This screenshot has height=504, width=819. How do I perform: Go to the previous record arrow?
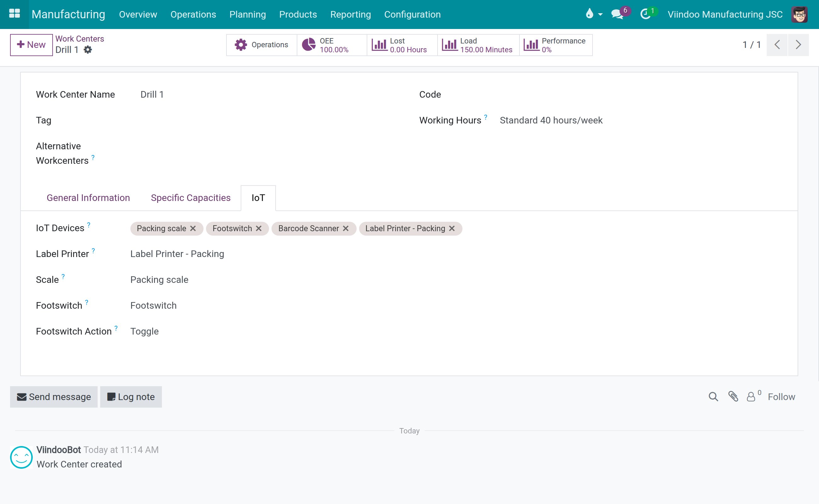[777, 45]
